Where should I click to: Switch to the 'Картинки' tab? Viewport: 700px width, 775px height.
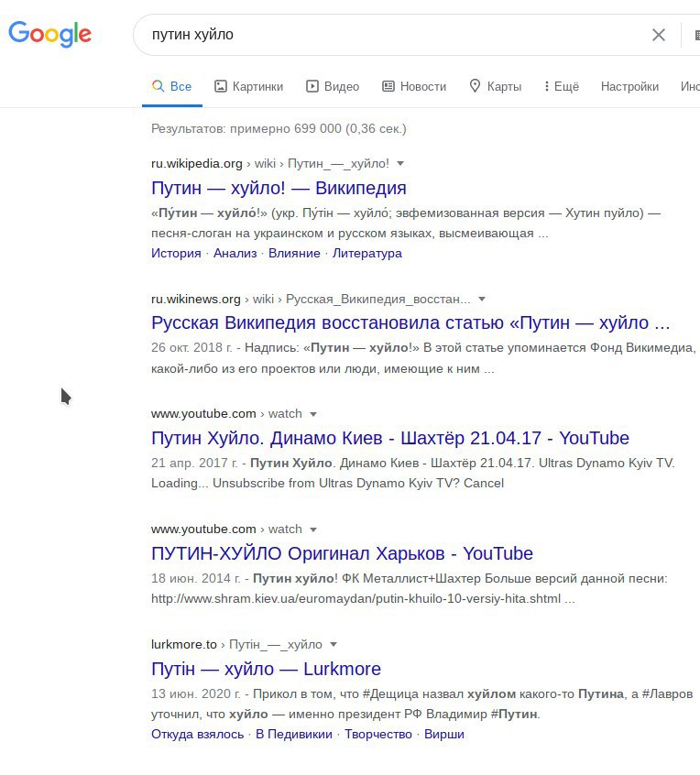click(248, 86)
